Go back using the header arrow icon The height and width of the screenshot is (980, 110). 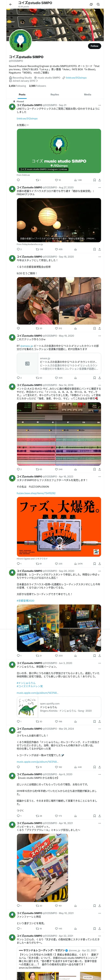tap(10, 5)
